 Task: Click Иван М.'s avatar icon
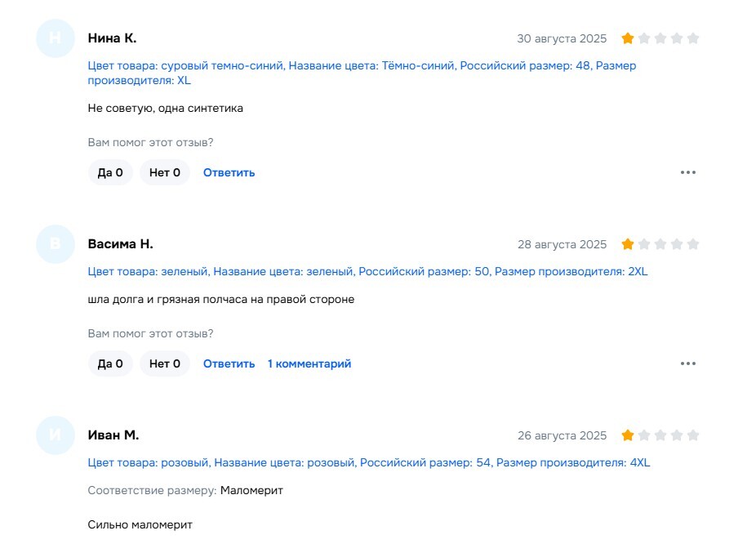click(x=56, y=435)
